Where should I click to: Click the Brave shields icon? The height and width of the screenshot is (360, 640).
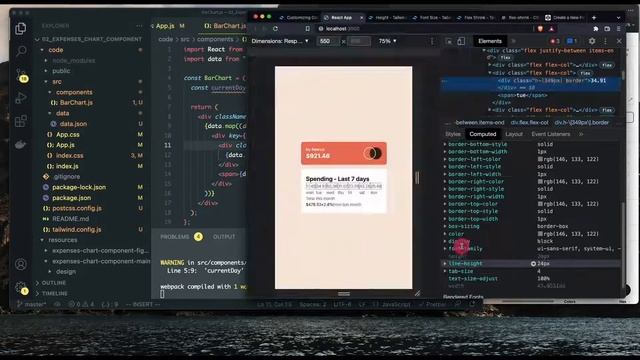[540, 29]
